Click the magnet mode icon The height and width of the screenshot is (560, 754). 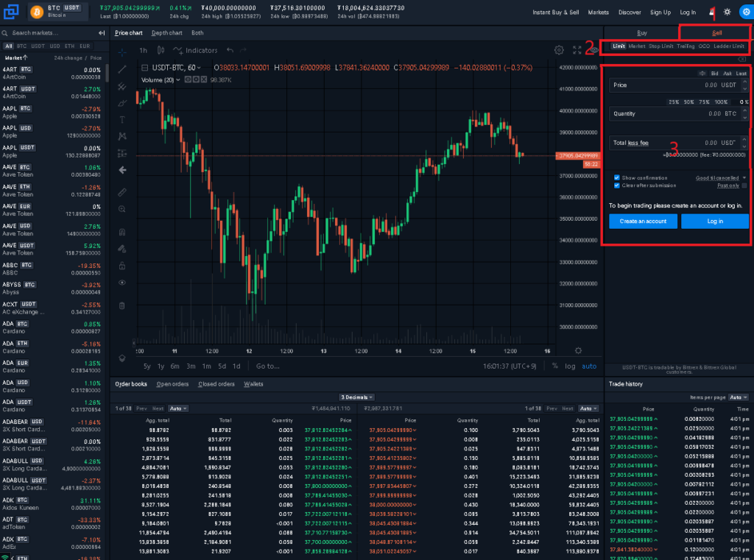coord(122,232)
